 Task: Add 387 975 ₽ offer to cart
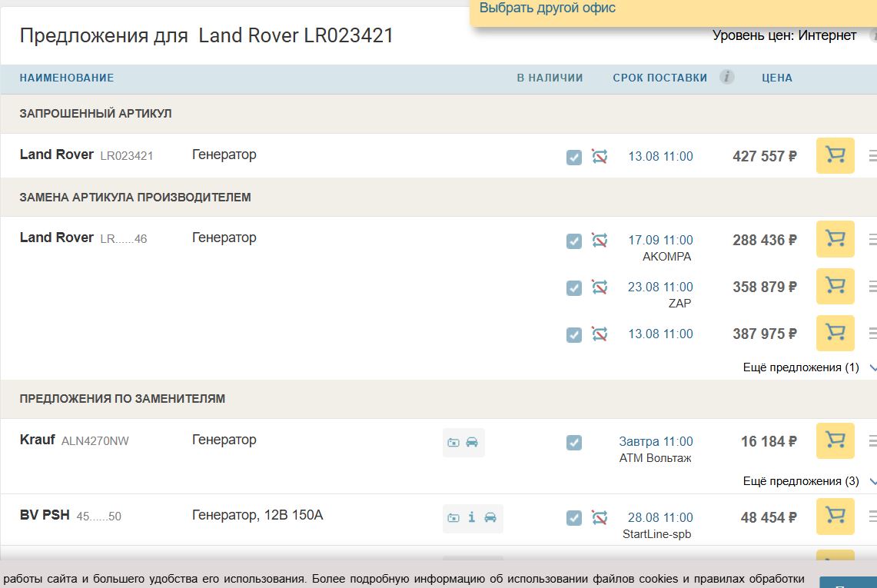tap(835, 333)
